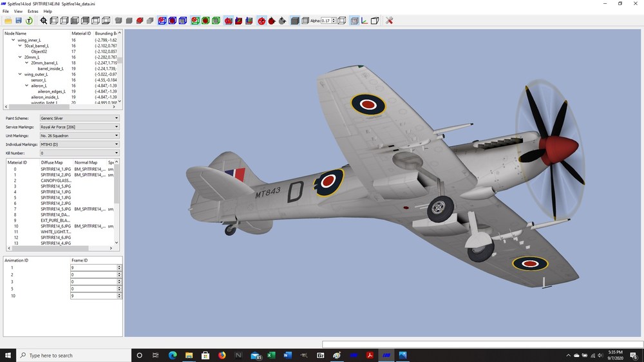
Task: Collapse the 50cal_barrel_L tree node
Action: (20, 46)
